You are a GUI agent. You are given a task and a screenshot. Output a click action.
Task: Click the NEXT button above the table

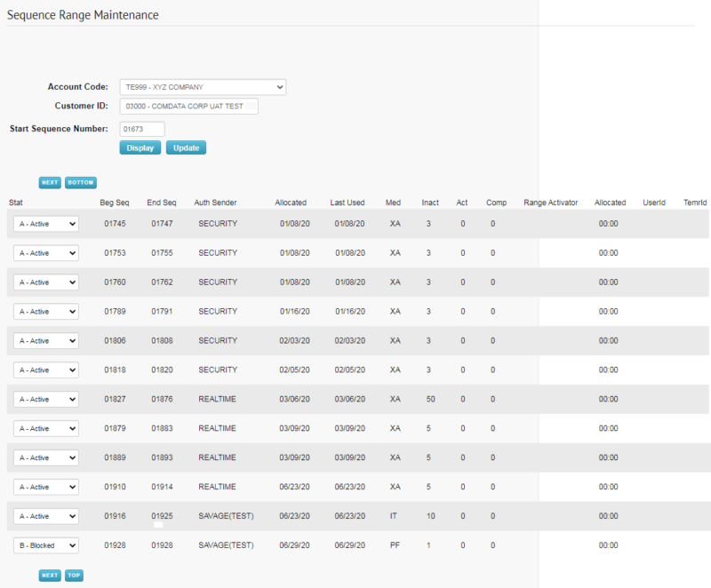click(50, 182)
